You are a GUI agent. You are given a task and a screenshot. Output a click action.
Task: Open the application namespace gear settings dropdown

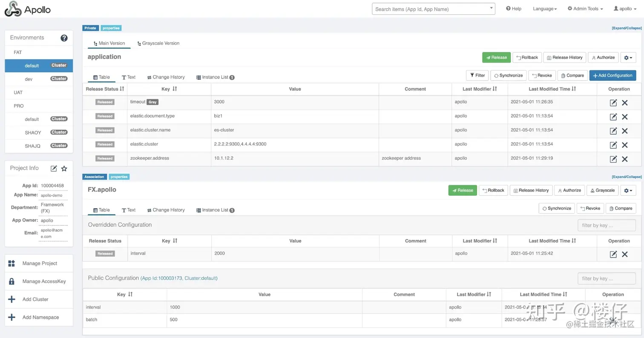[628, 58]
